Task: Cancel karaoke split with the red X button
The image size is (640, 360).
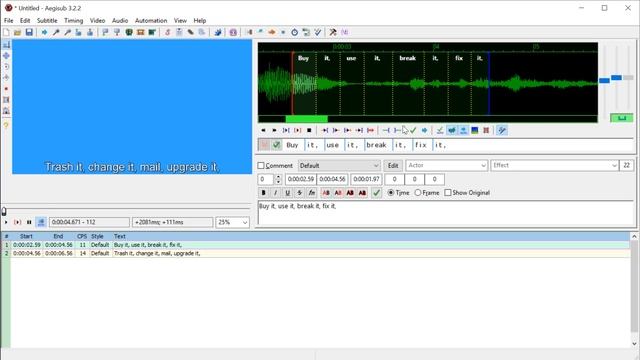Action: tap(264, 144)
